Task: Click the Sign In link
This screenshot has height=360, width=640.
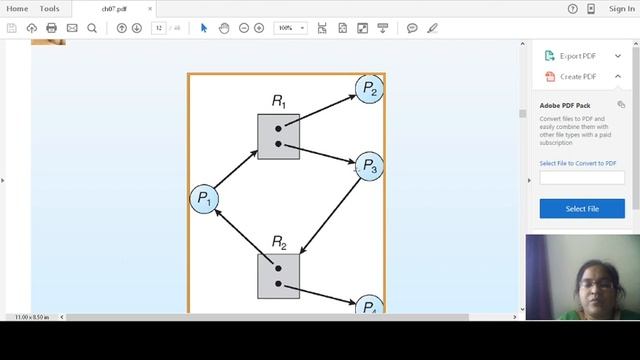Action: (x=622, y=9)
